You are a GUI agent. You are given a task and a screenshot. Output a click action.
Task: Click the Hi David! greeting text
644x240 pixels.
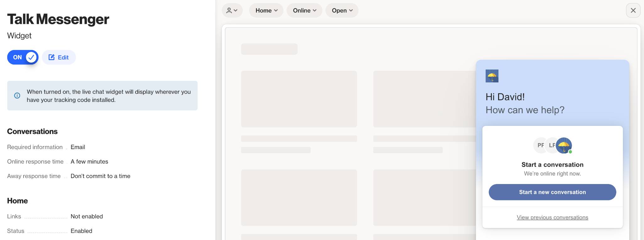click(505, 97)
